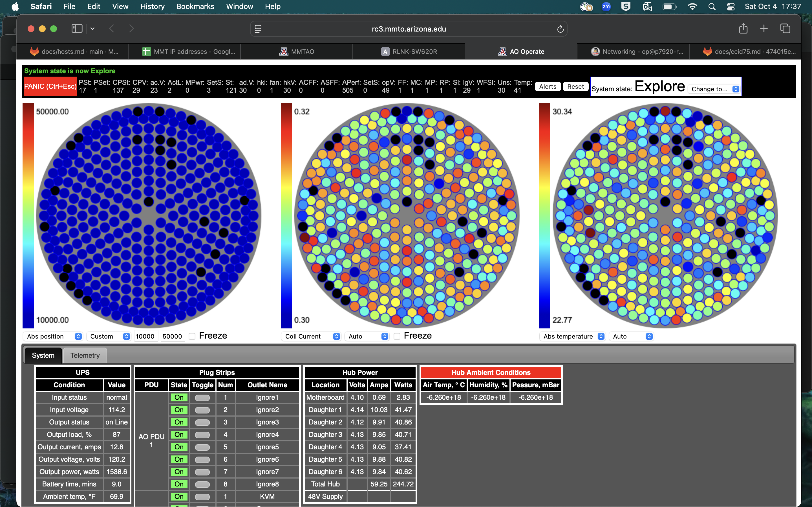The image size is (812, 507).
Task: Switch to the Telemetry tab
Action: pos(85,355)
